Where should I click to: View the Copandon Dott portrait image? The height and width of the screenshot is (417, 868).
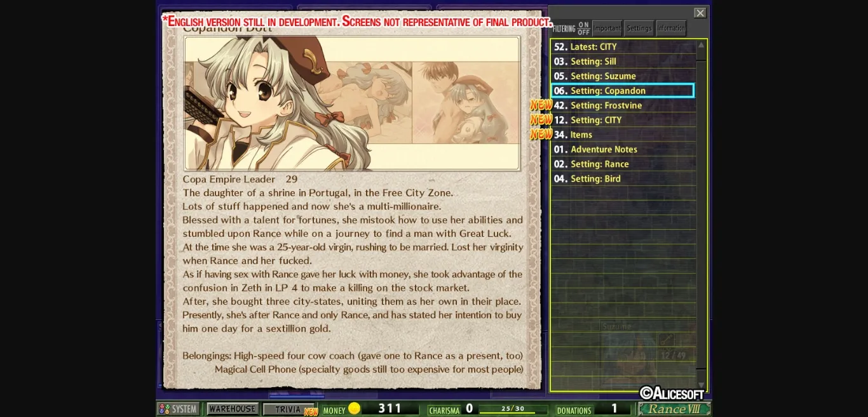(351, 102)
